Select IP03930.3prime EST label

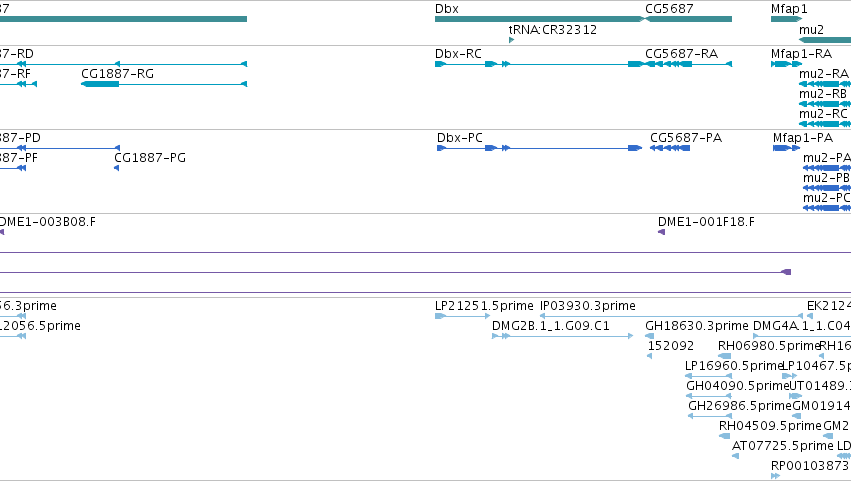(588, 306)
